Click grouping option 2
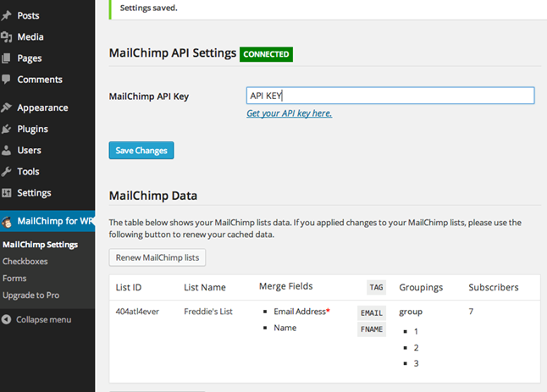Screen dimensions: 547x392 (416, 348)
